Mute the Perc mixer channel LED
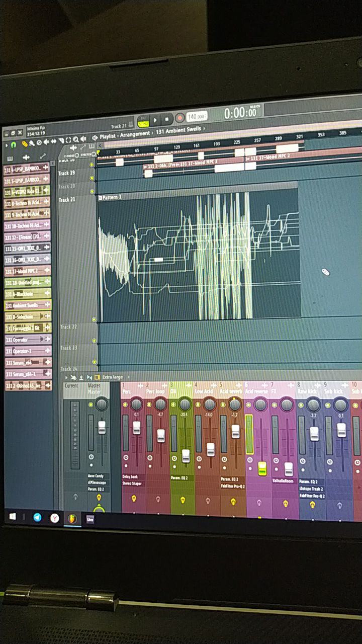Viewport: 362px width, 644px height. tap(125, 405)
